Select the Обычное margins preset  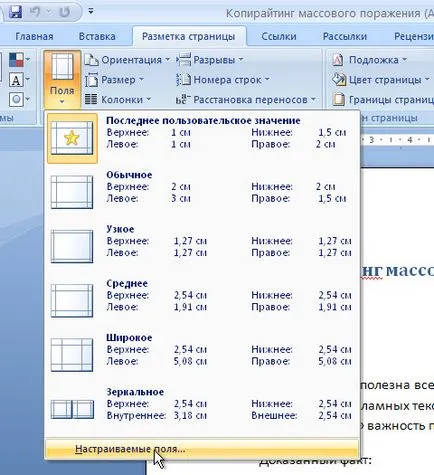[x=202, y=192]
